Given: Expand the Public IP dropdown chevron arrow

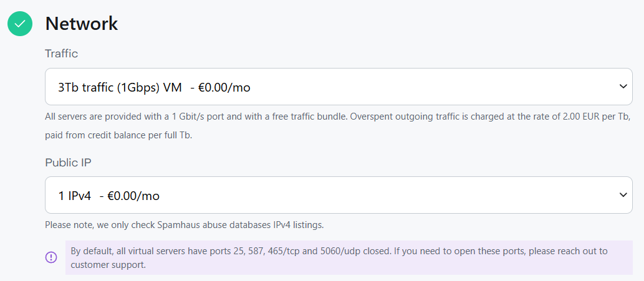Looking at the screenshot, I should pos(623,195).
